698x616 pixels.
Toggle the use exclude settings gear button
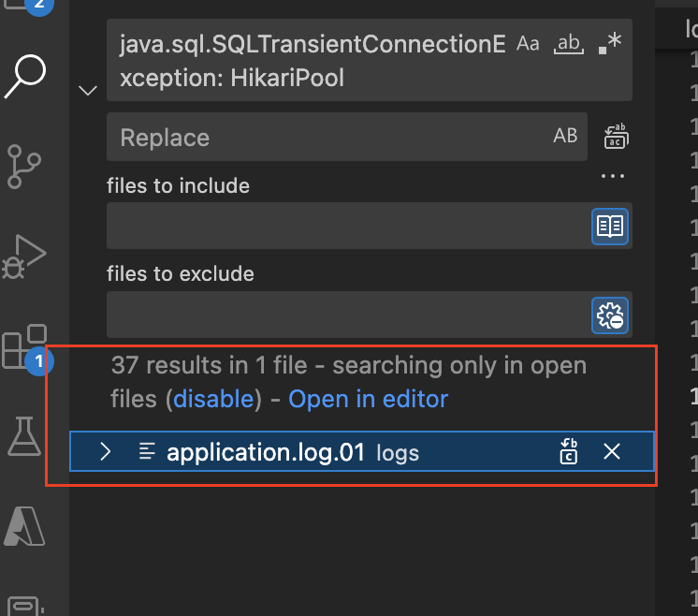tap(610, 315)
